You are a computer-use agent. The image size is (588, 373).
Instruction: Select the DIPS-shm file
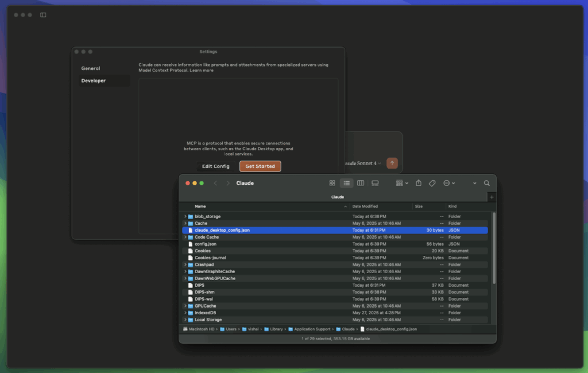(335, 292)
